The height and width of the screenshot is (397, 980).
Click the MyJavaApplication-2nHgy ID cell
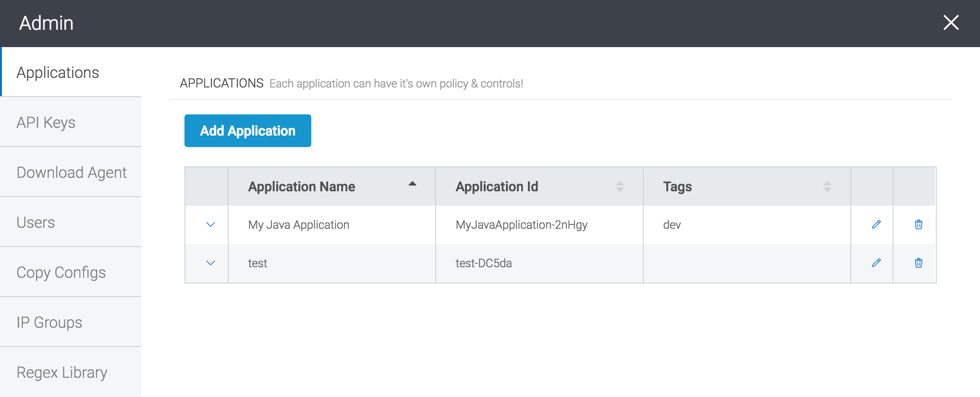(x=521, y=224)
